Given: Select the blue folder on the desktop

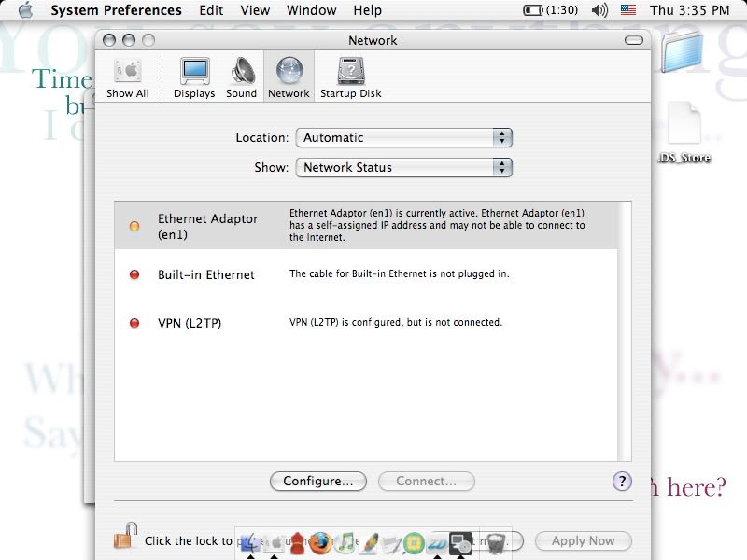Looking at the screenshot, I should (x=683, y=52).
